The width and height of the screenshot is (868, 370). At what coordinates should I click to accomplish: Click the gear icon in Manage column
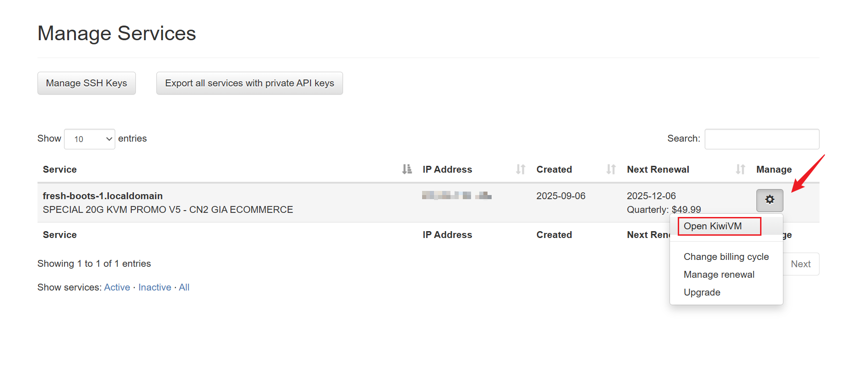[x=769, y=200]
